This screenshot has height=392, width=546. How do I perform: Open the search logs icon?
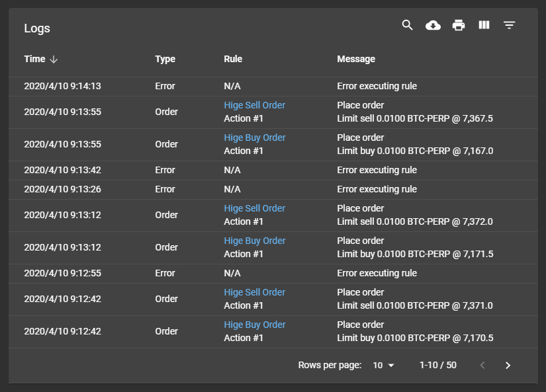pyautogui.click(x=408, y=25)
